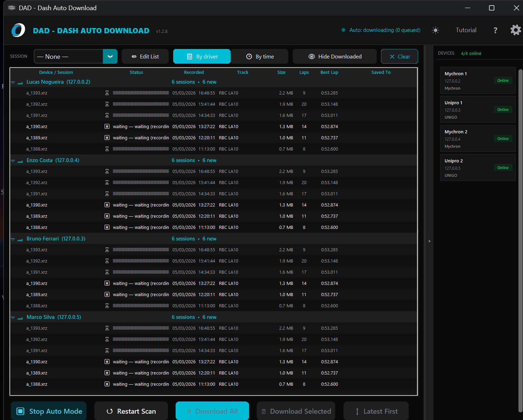Open the Edit List button
The image size is (523, 420).
(x=145, y=56)
